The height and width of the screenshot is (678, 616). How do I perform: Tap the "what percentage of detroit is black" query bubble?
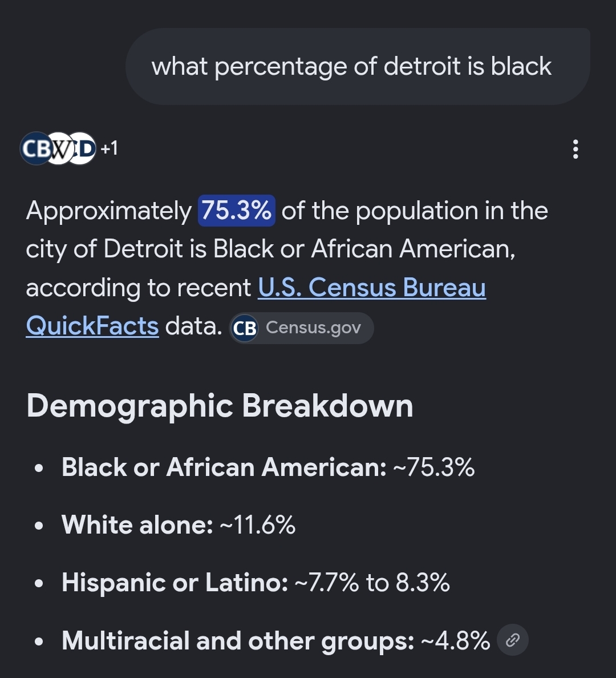pyautogui.click(x=358, y=66)
